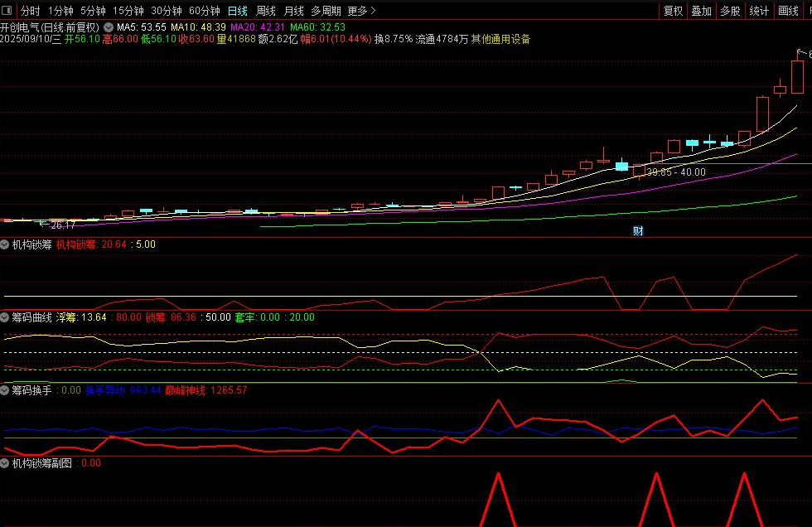Switch to the 分时 intraday tab
Viewport: 812px width, 527px height.
point(30,11)
